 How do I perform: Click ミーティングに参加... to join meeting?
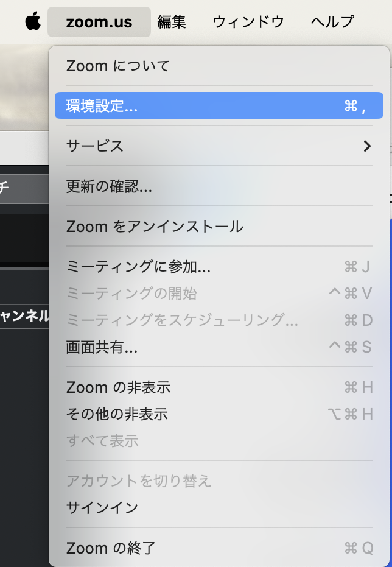(138, 267)
